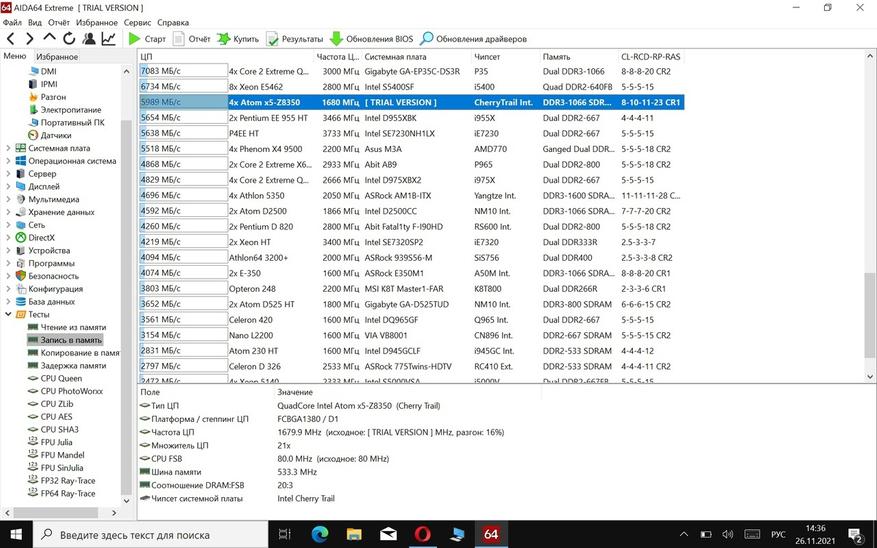Go up one level with the up arrow icon
Viewport: 877px width, 548px height.
(49, 37)
